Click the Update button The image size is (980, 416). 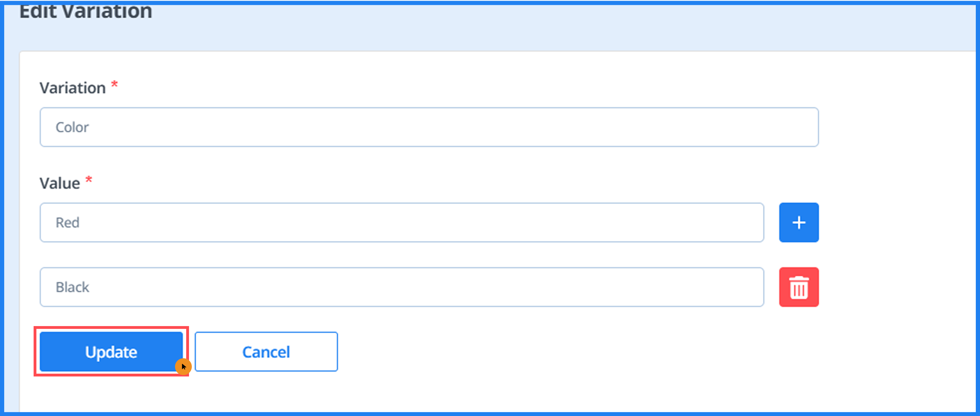111,352
